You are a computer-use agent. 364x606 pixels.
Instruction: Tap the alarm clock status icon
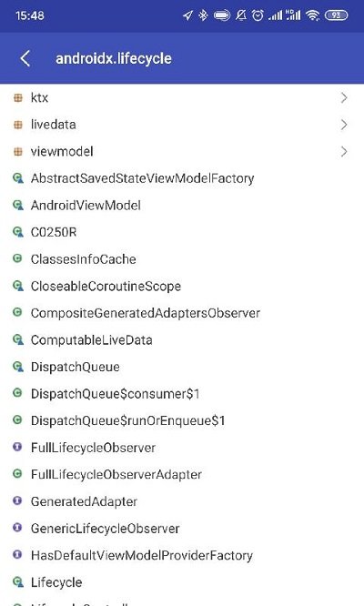pyautogui.click(x=258, y=15)
